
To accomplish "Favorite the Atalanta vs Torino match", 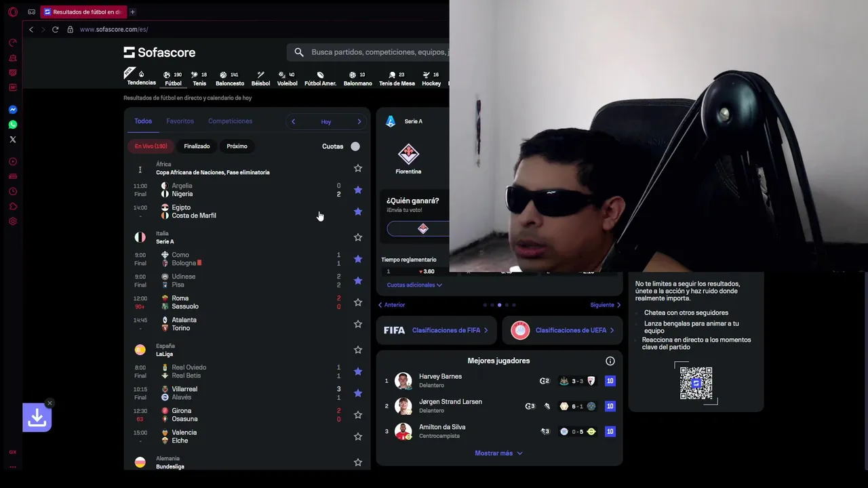I will [358, 324].
